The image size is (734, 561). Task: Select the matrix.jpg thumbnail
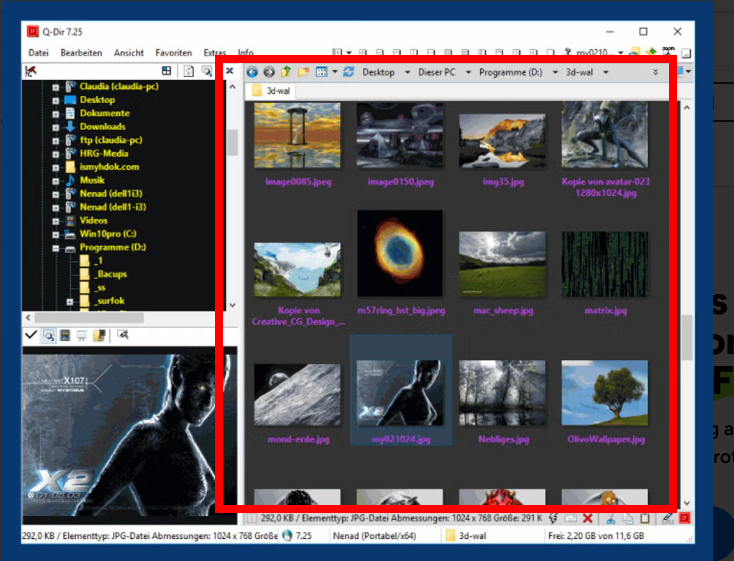coord(605,264)
